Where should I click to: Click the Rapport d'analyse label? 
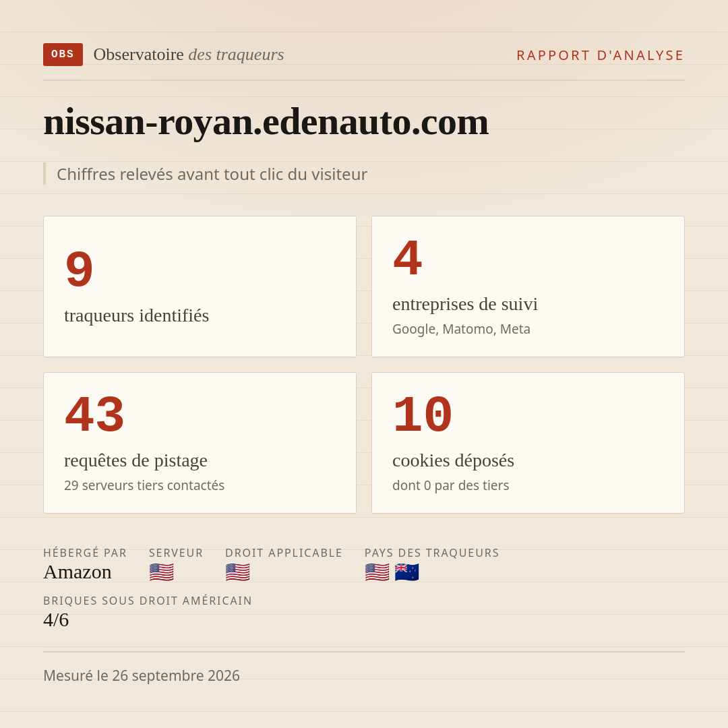(601, 55)
